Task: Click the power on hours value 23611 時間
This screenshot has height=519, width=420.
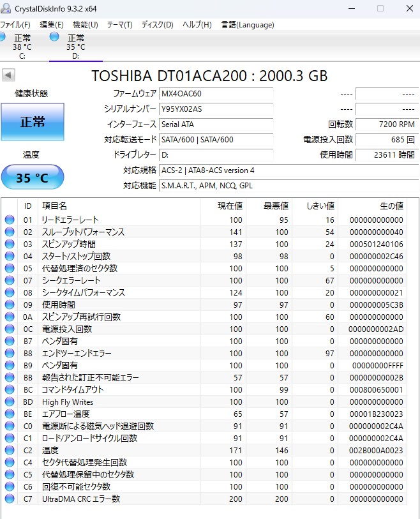Action: tap(387, 155)
